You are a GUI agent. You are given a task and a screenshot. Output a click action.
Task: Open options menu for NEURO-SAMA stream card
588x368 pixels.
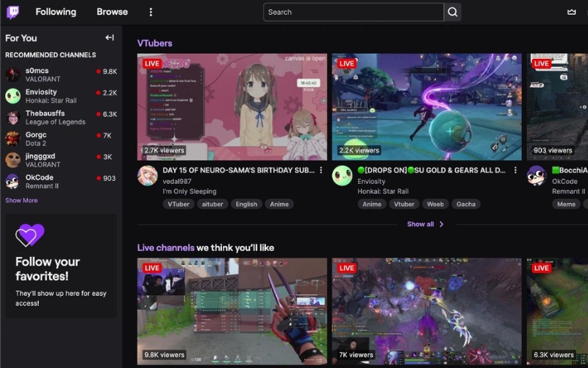321,171
